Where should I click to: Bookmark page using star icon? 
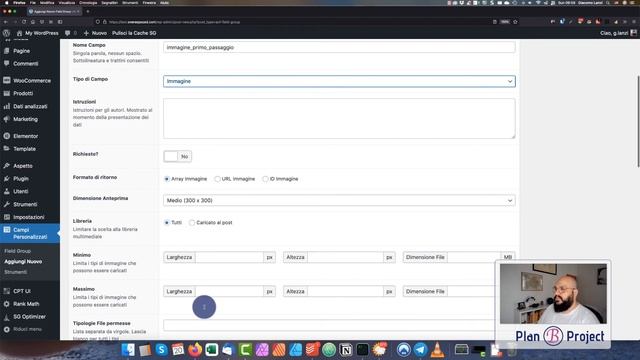pyautogui.click(x=515, y=22)
